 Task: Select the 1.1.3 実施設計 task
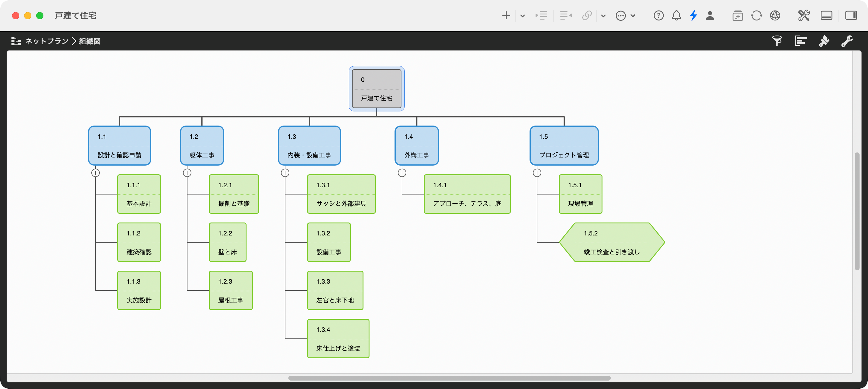click(139, 291)
